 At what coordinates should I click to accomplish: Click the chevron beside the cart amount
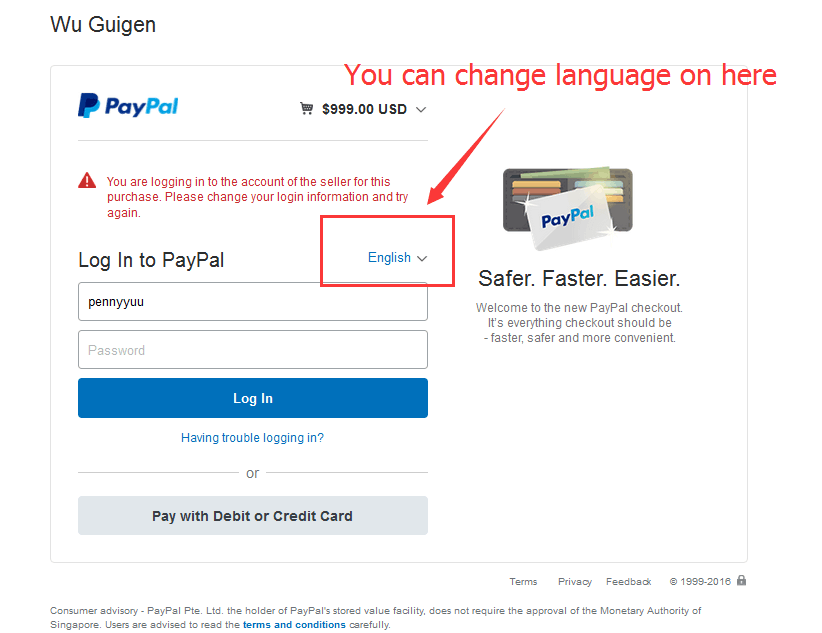tap(420, 110)
